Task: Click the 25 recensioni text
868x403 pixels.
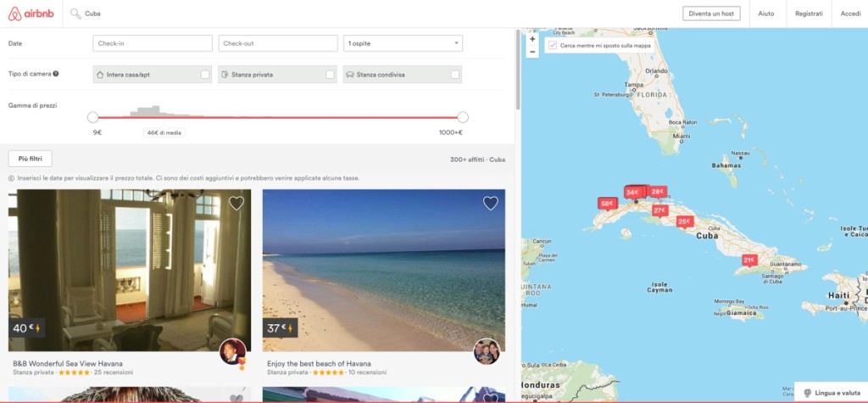Action: click(x=114, y=372)
